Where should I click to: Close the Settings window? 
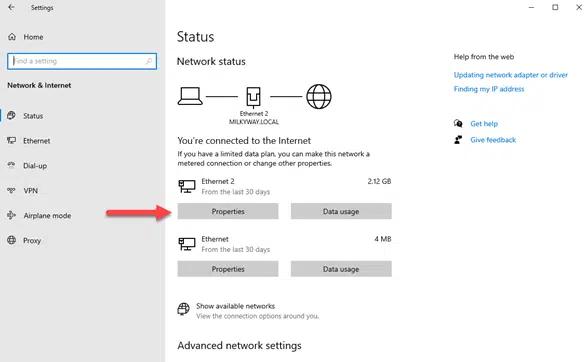tap(579, 7)
